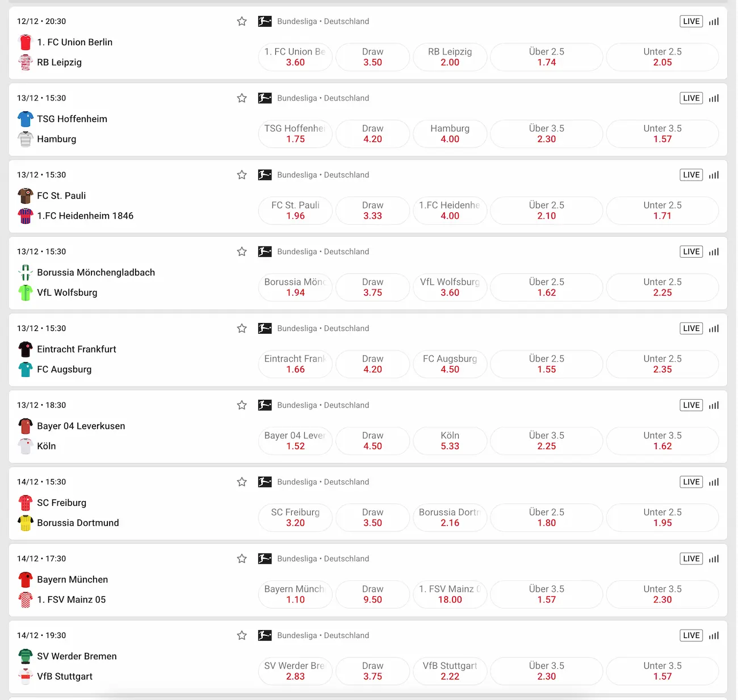
Task: Open stats bars icon for Borussia Dortmund match
Action: [x=714, y=482]
